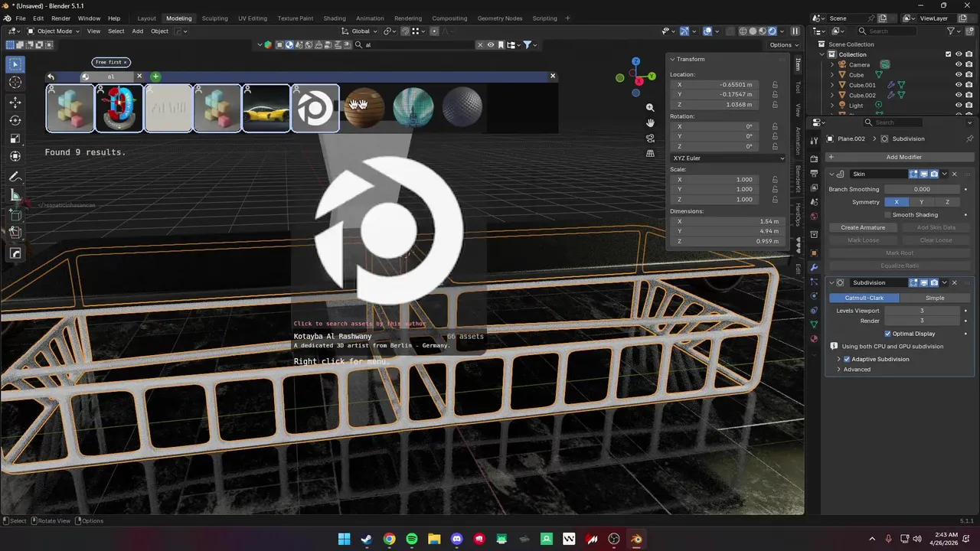980x551 pixels.
Task: Click Create Armature button
Action: (x=863, y=227)
